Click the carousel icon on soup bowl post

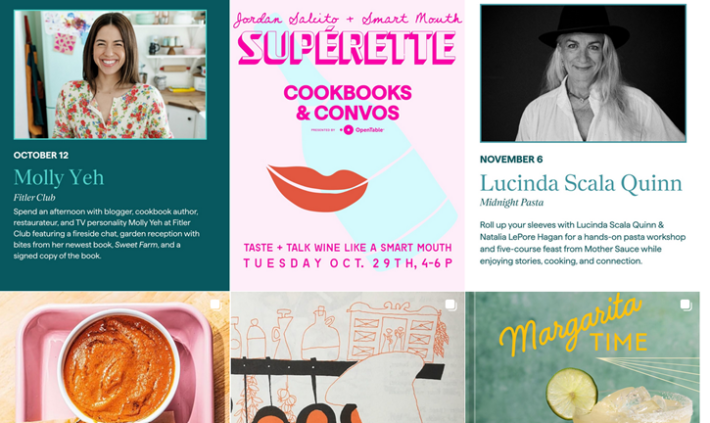coord(215,304)
